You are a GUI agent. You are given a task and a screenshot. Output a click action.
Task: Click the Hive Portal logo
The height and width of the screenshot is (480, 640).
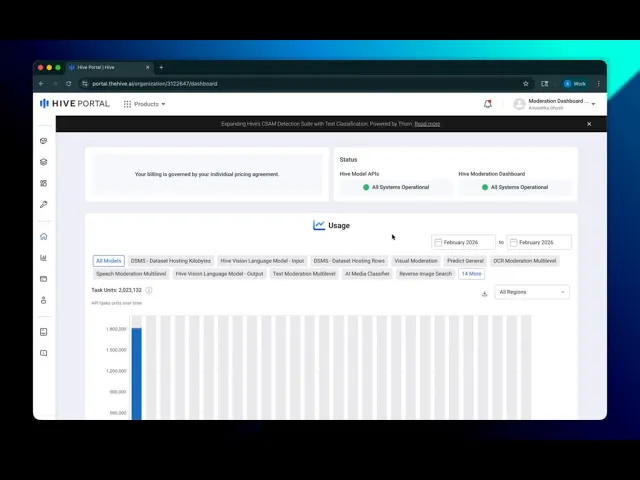(x=75, y=104)
